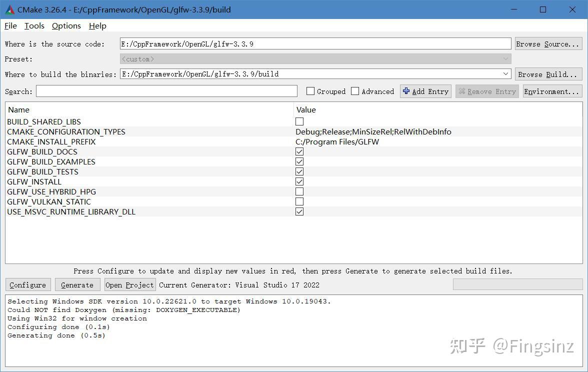
Task: Select the GLFW_INSTALL entry name
Action: 34,182
